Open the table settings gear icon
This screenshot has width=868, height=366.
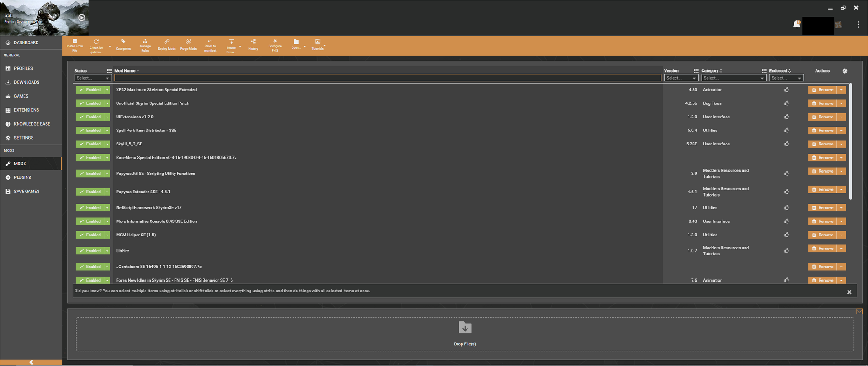coord(845,71)
